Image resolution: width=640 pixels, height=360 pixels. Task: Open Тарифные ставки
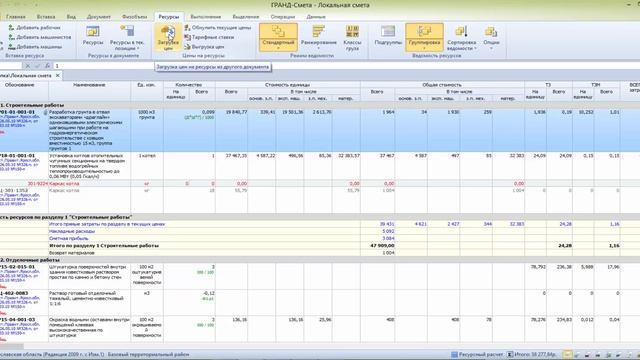pyautogui.click(x=209, y=37)
